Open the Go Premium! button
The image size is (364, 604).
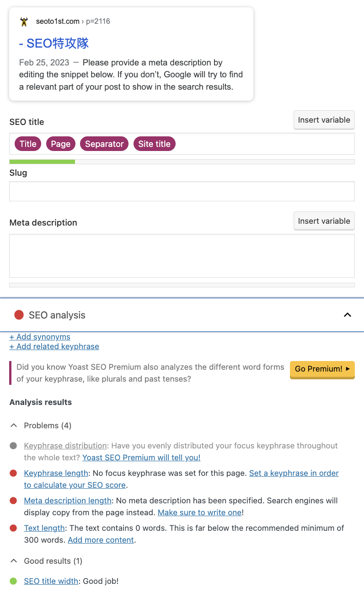322,369
